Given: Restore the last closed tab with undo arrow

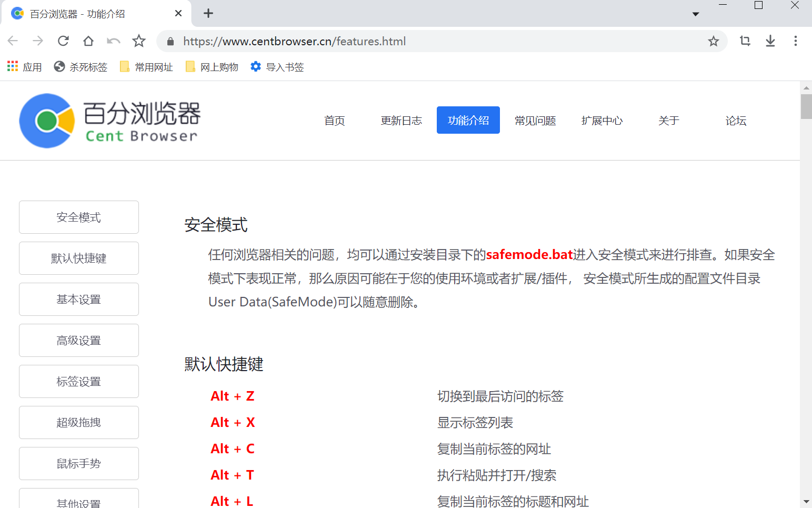Looking at the screenshot, I should point(113,41).
